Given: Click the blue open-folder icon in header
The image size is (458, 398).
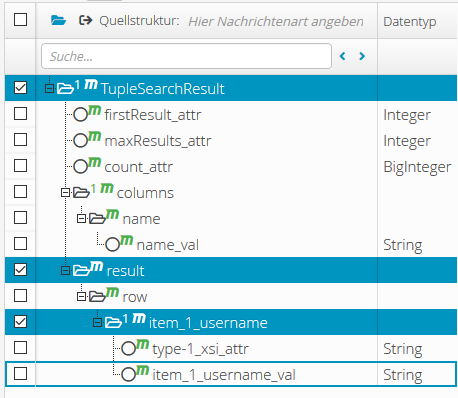Looking at the screenshot, I should [58, 20].
